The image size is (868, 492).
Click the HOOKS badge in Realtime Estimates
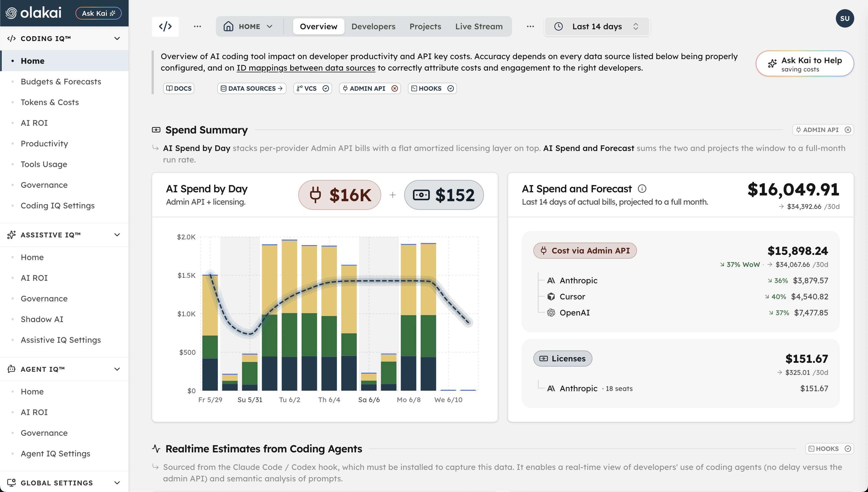(830, 449)
